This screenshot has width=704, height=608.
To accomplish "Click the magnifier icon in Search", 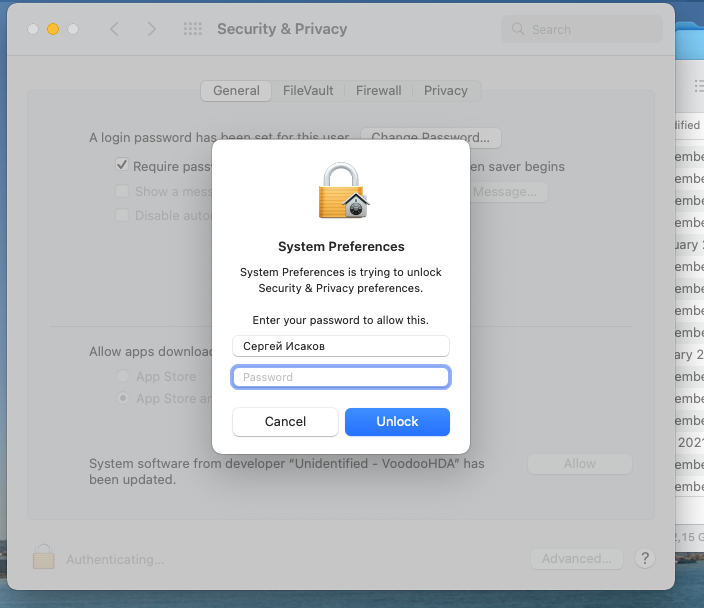I will pyautogui.click(x=518, y=29).
